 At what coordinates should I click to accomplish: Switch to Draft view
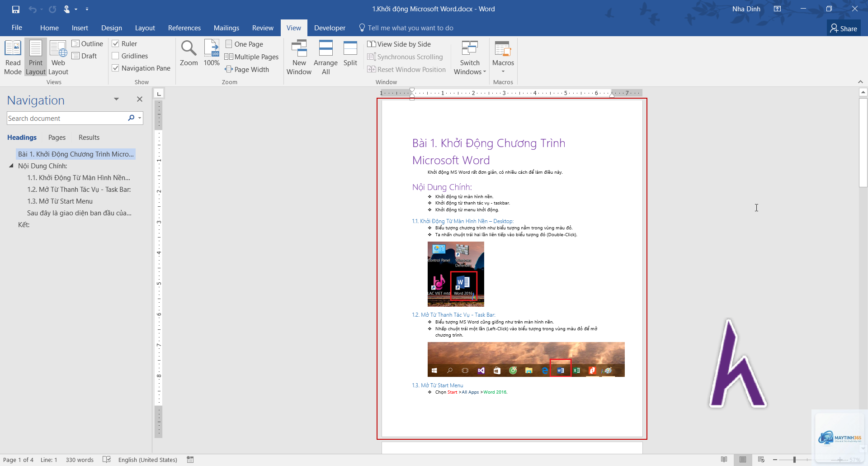pyautogui.click(x=85, y=56)
